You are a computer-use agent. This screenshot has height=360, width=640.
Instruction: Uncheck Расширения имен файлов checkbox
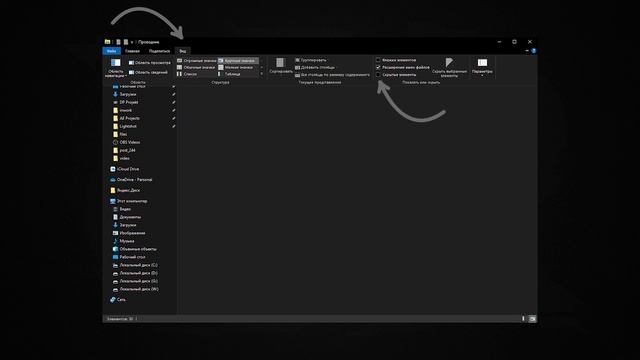click(378, 67)
